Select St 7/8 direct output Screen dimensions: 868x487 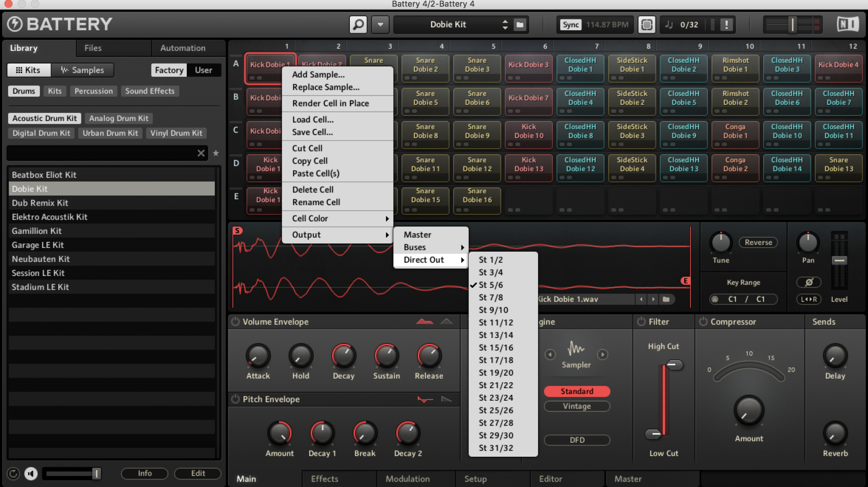click(491, 297)
